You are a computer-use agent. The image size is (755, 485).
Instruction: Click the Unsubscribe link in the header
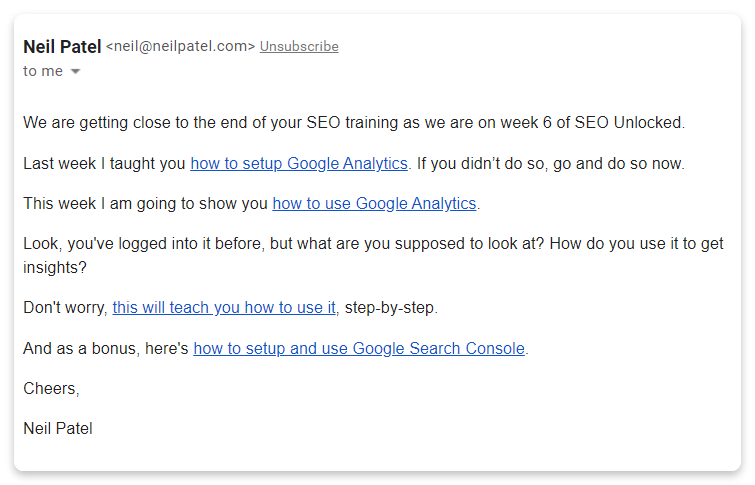(x=299, y=46)
